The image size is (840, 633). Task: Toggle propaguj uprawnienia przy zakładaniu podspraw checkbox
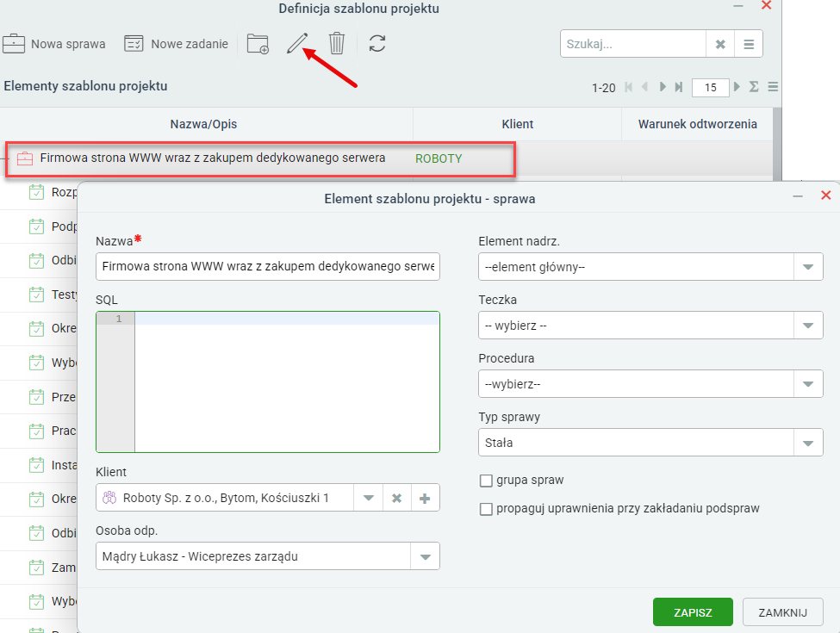coord(486,509)
